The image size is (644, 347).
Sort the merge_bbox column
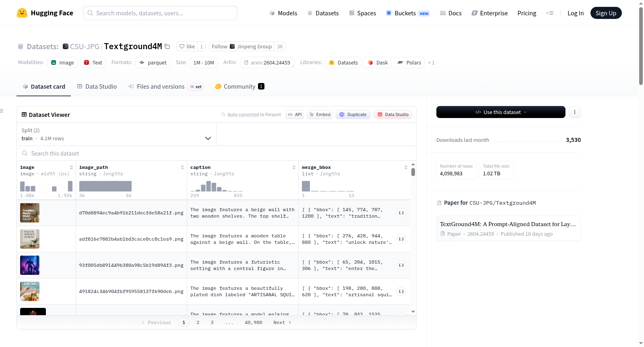point(406,167)
